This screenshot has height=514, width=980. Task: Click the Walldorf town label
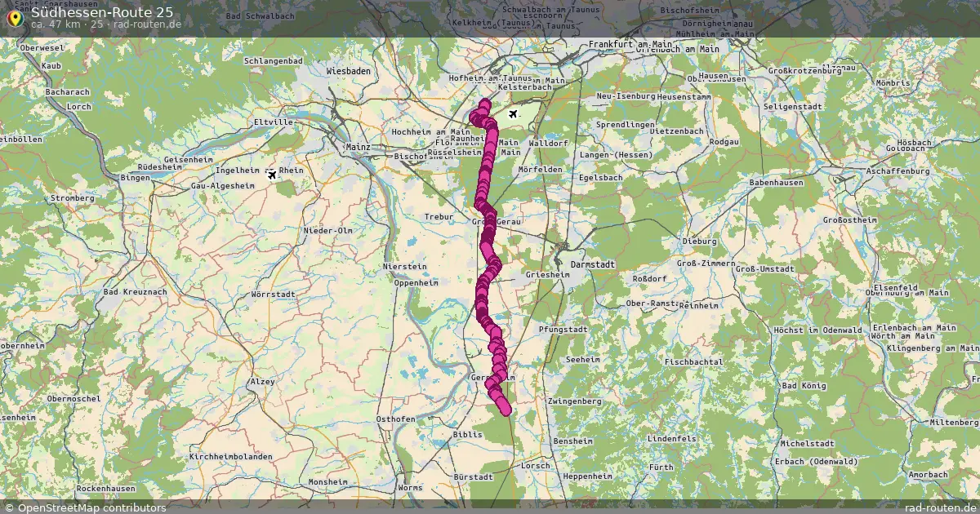549,143
